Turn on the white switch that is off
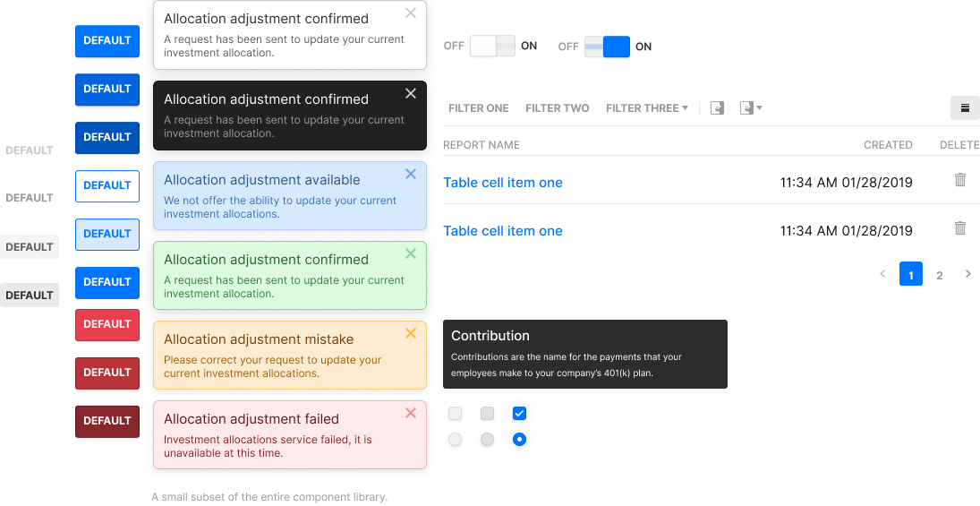Screen dimensions: 980x506 (x=492, y=47)
